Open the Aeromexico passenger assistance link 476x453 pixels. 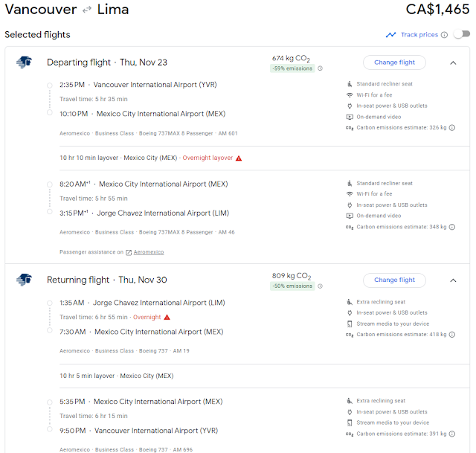tap(149, 252)
